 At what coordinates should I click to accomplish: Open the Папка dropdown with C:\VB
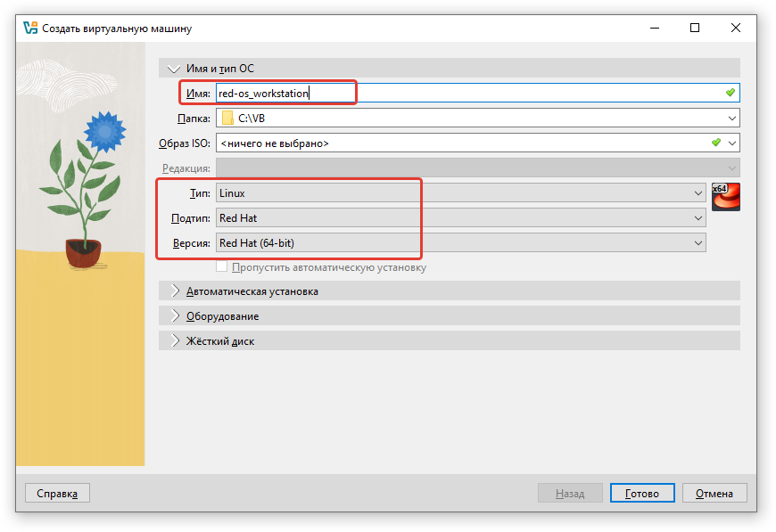point(477,119)
